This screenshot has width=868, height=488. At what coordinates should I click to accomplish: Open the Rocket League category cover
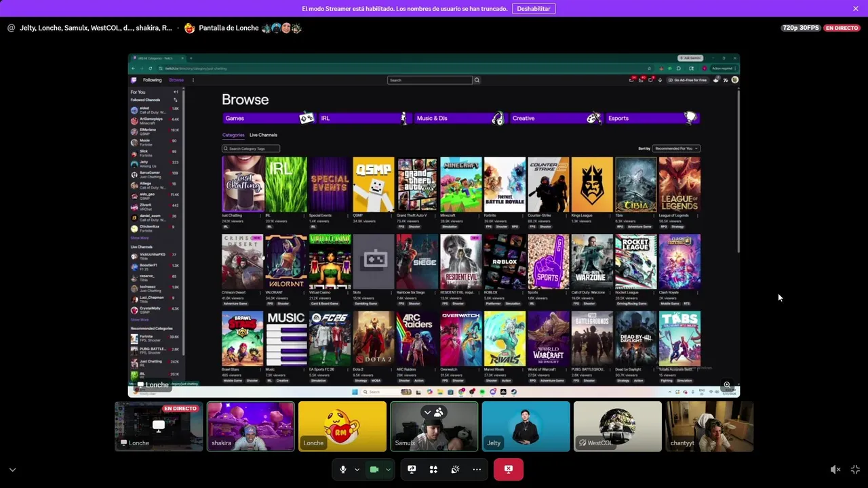636,262
